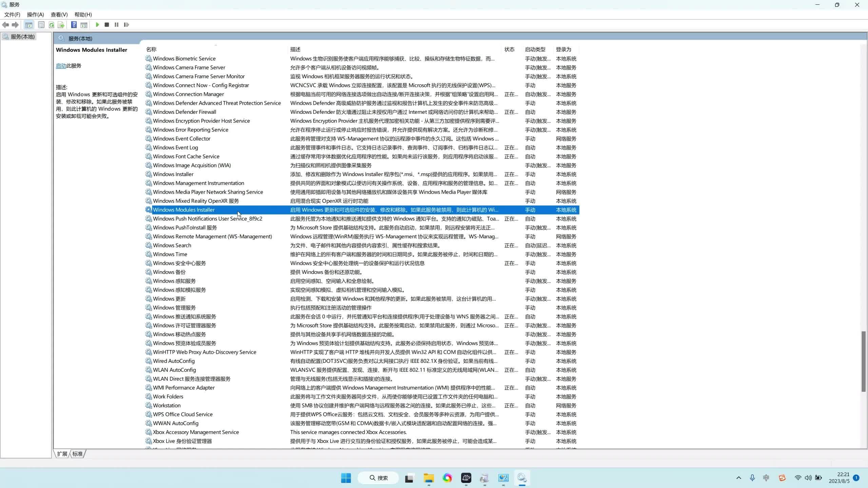
Task: Click the taskbar 搜索 search box
Action: click(378, 478)
